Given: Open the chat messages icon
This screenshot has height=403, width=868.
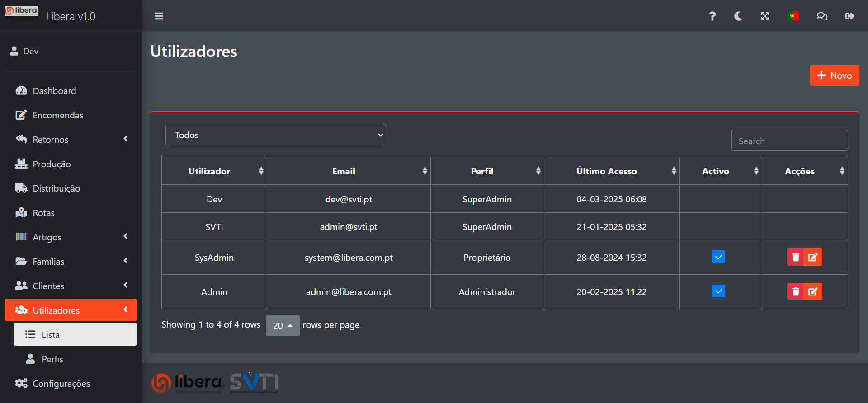Looking at the screenshot, I should click(822, 16).
